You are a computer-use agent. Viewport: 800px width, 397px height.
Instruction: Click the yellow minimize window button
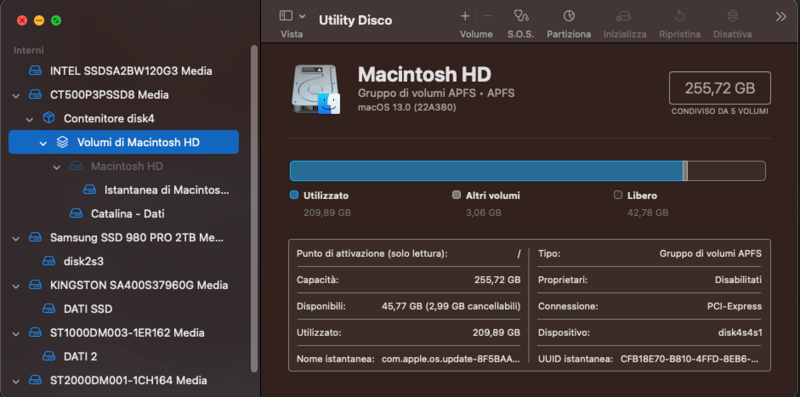pos(39,20)
